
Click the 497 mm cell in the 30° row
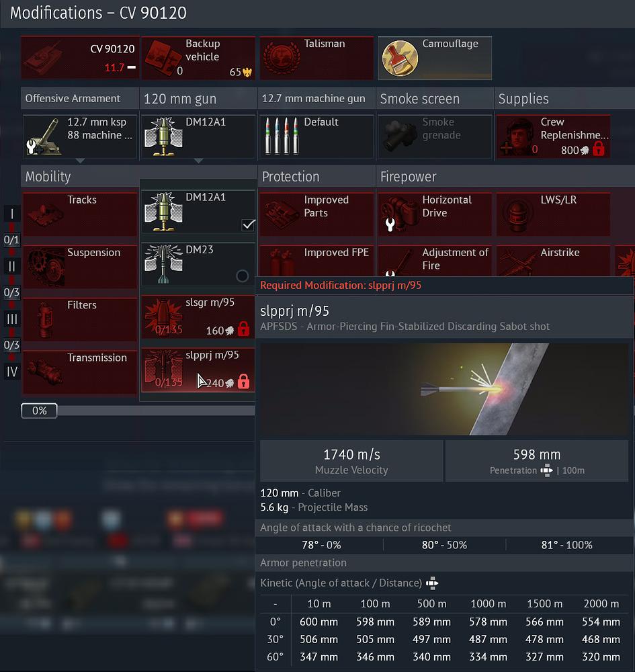tap(431, 640)
